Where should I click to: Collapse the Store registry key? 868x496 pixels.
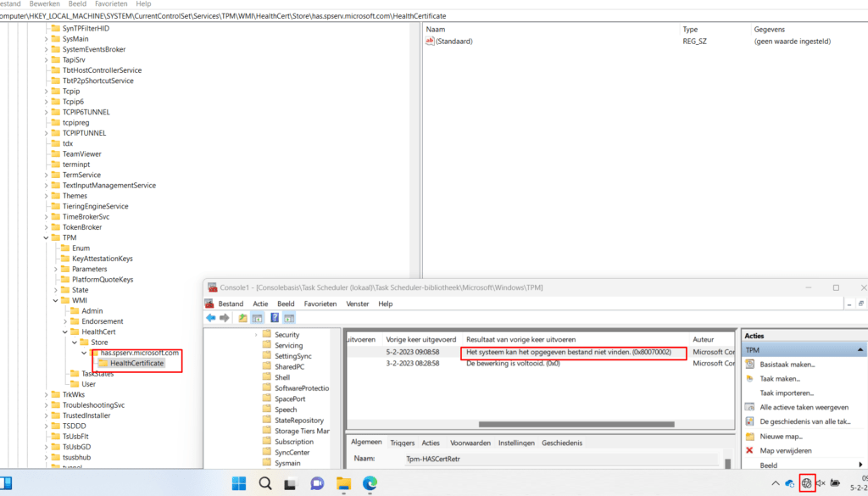pos(75,342)
